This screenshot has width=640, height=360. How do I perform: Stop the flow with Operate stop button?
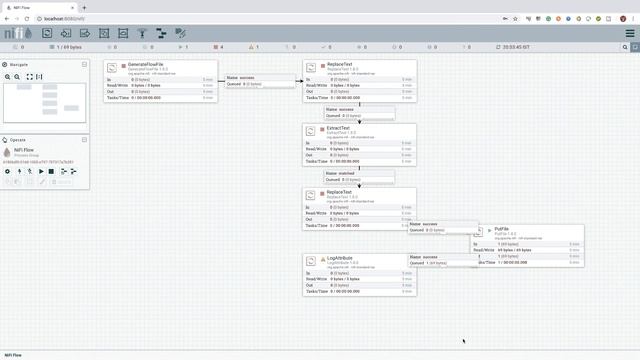51,171
